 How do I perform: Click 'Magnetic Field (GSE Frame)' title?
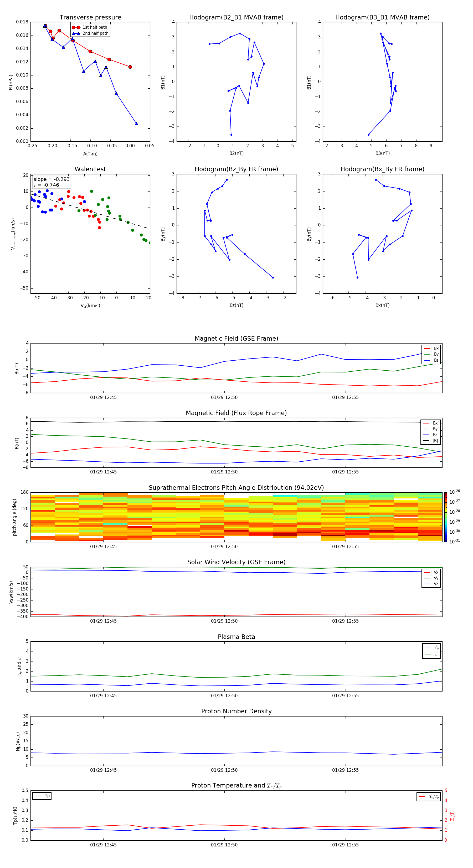point(236,339)
